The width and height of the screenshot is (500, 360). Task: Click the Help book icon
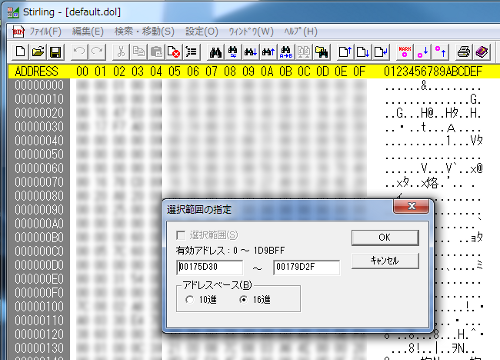482,52
